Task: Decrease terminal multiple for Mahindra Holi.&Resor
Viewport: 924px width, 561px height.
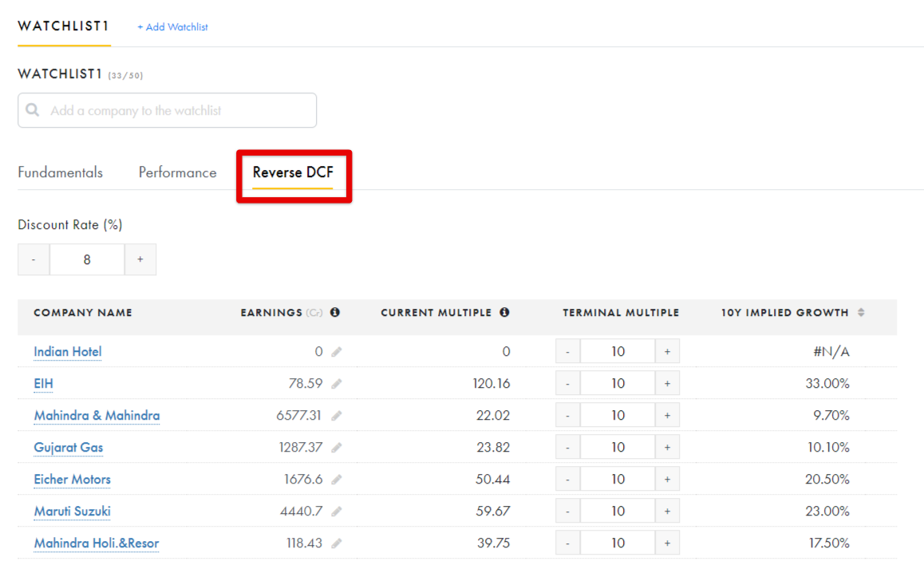Action: coord(568,543)
